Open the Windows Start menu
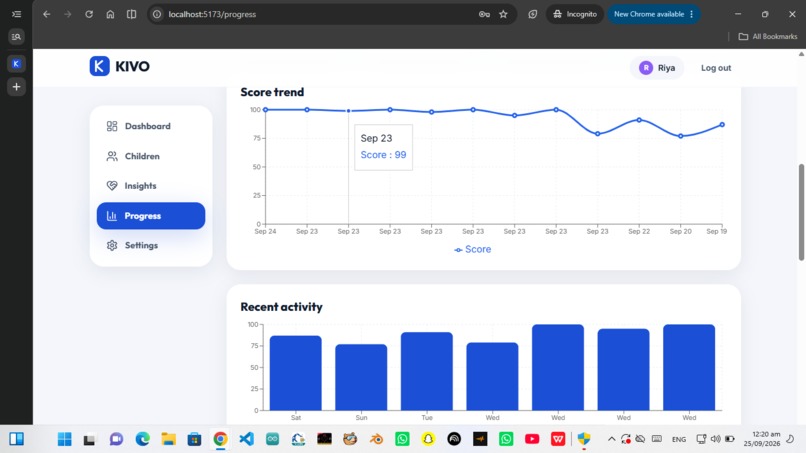This screenshot has width=806, height=453. click(65, 439)
